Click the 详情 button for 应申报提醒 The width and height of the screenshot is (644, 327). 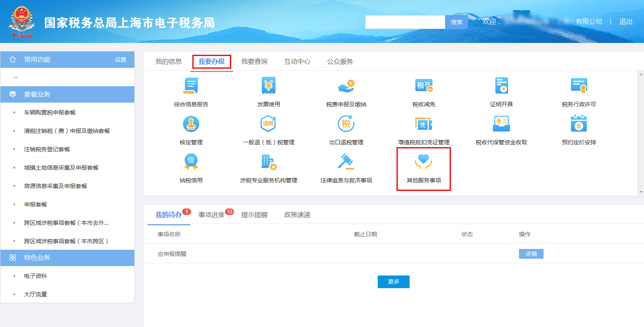tap(531, 254)
